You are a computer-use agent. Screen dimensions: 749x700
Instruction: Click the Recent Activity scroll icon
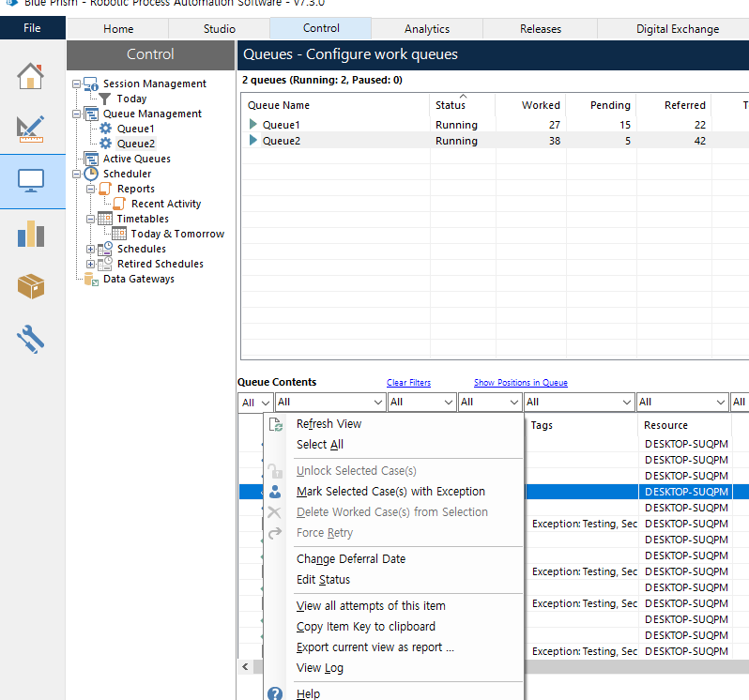[x=119, y=204]
